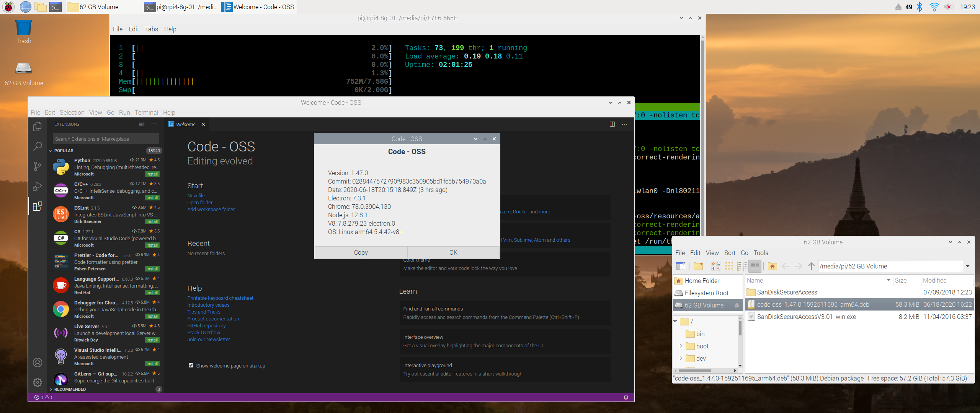The height and width of the screenshot is (413, 980).
Task: Click the Bluetooth icon in system tray
Action: pyautogui.click(x=920, y=7)
